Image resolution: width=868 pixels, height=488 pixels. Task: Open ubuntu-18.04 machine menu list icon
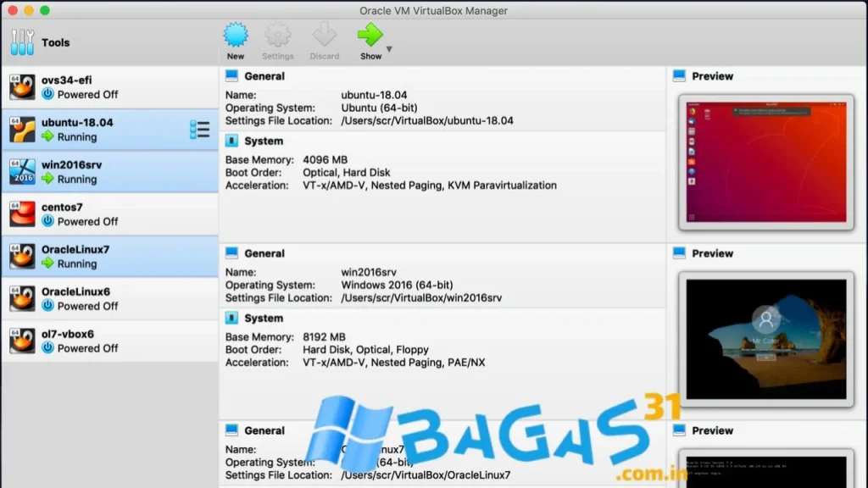(199, 130)
